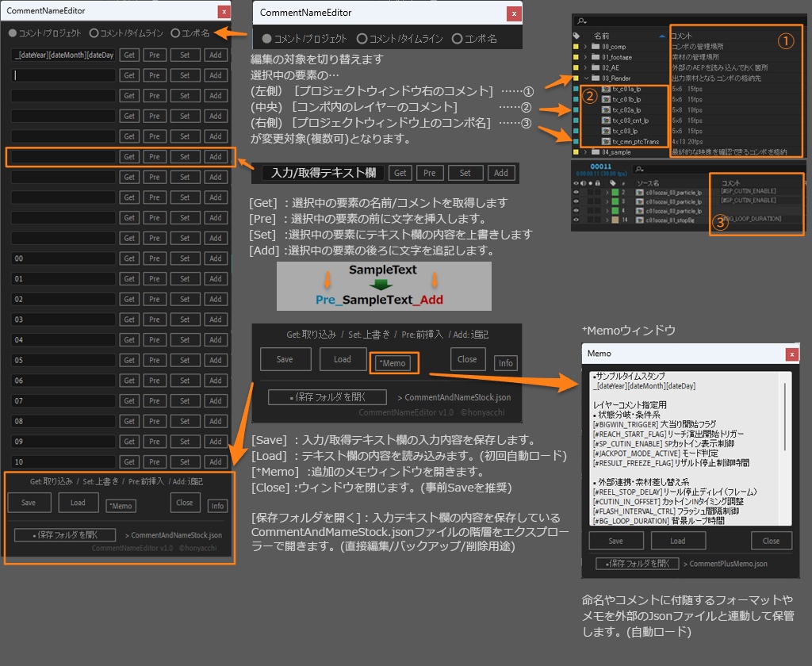Click the 02_AE folder icon
Screen dimensions: 812x666
pos(596,67)
